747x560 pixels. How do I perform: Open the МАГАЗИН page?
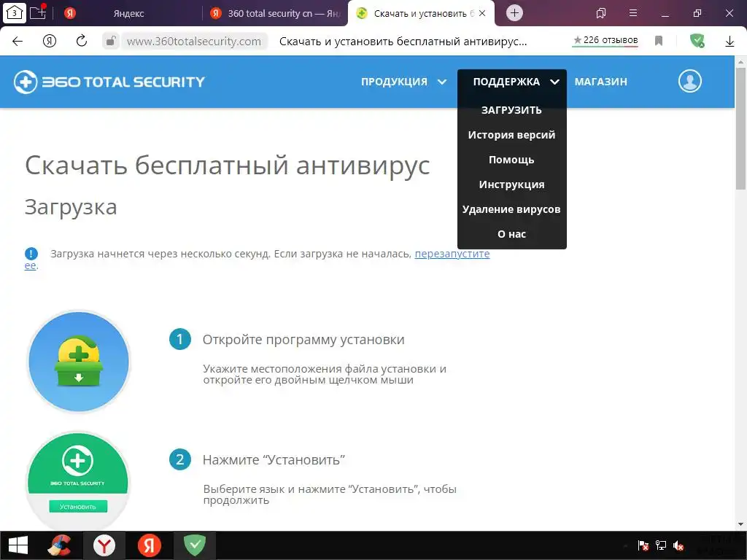(x=601, y=82)
